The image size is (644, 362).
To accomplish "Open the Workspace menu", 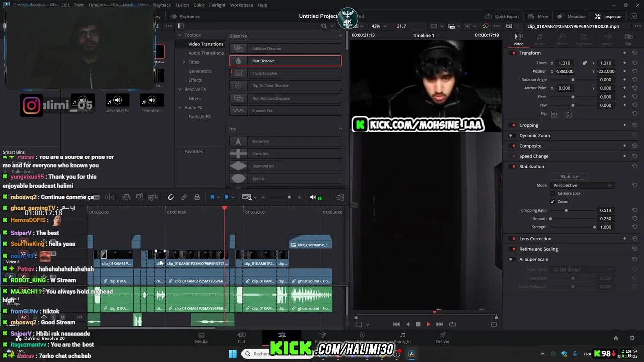I will pyautogui.click(x=242, y=5).
